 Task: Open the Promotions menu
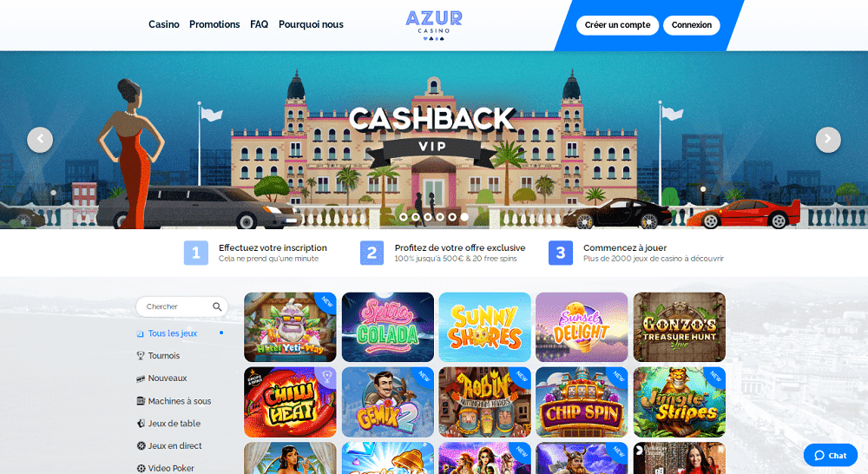pos(214,24)
